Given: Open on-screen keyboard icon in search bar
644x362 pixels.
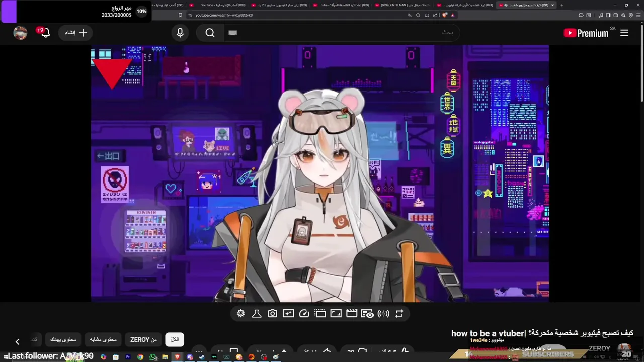Looking at the screenshot, I should (x=232, y=33).
